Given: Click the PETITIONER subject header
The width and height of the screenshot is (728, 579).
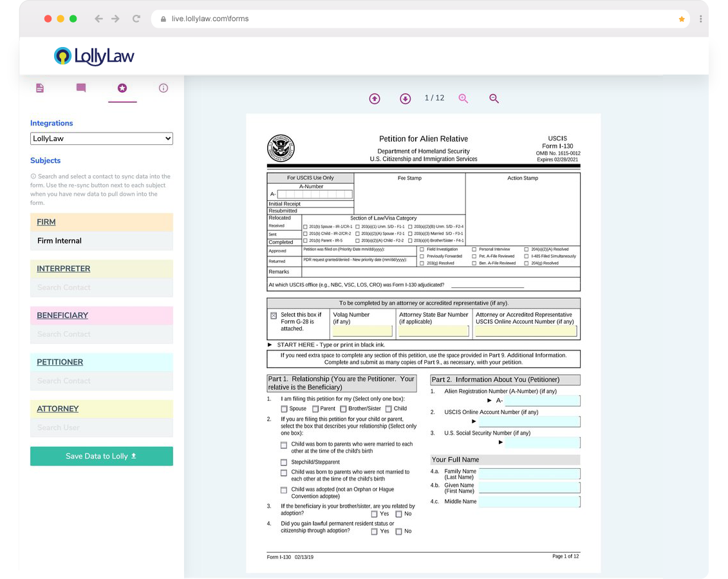Looking at the screenshot, I should (102, 362).
